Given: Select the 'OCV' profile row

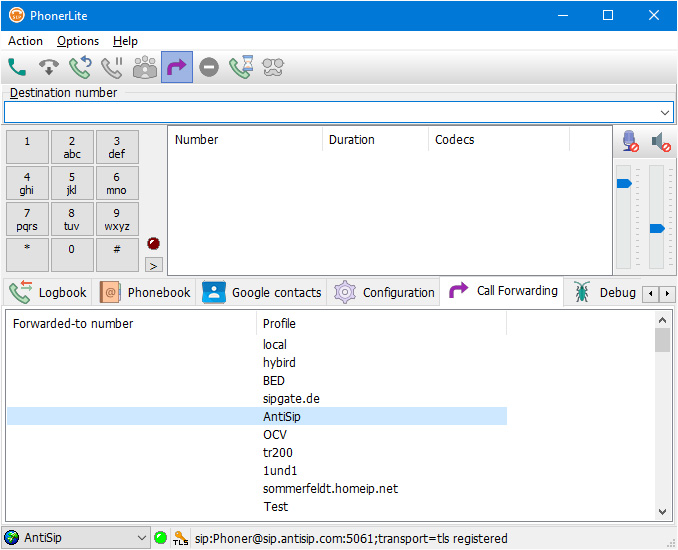Looking at the screenshot, I should pyautogui.click(x=257, y=435).
